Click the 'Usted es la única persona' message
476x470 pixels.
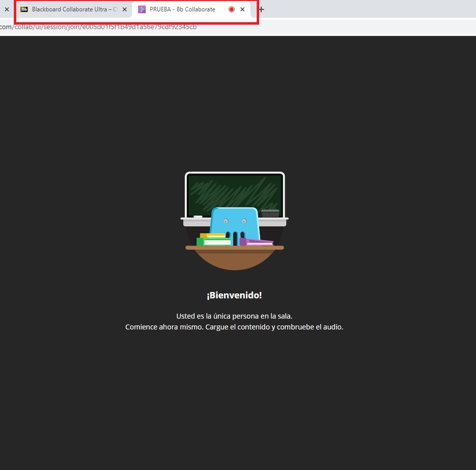pos(234,316)
